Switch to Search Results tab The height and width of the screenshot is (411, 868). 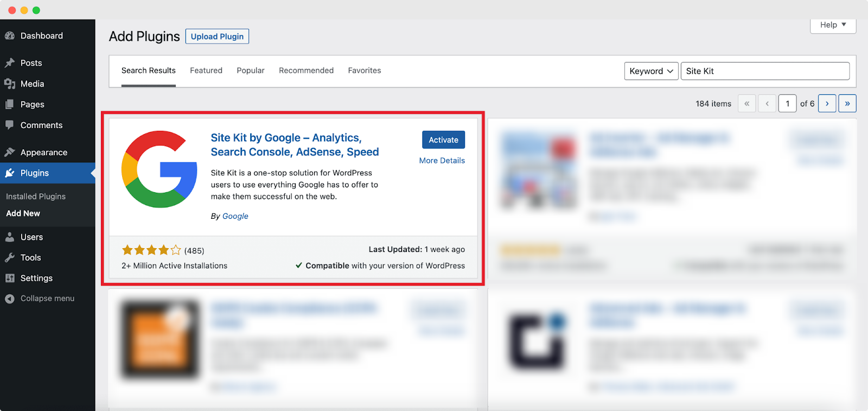click(x=149, y=71)
